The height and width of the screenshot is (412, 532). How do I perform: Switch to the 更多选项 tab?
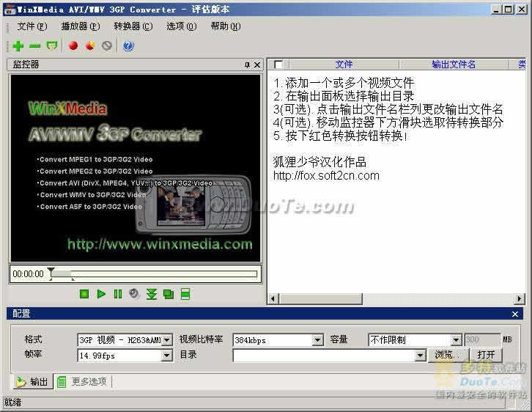[x=83, y=382]
